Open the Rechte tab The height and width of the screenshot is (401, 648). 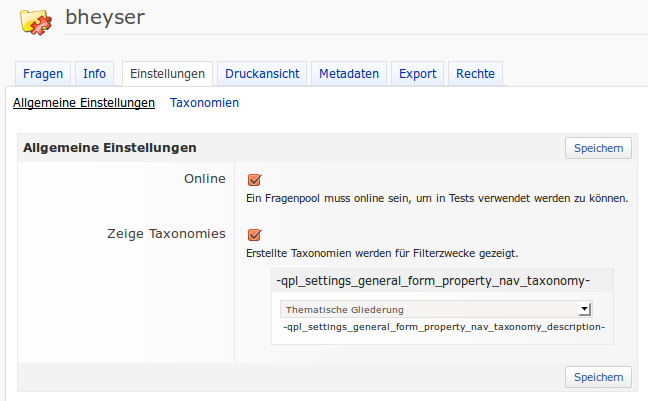(476, 74)
